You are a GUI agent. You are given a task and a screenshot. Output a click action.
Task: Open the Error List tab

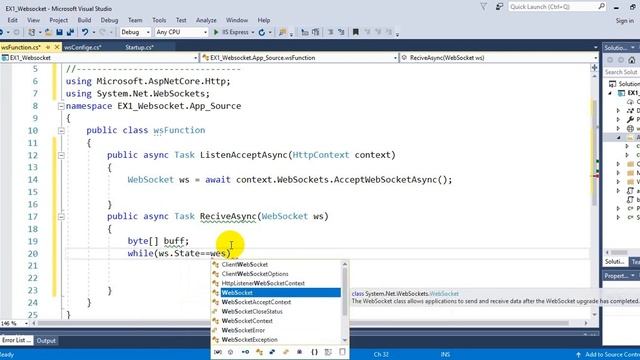[17, 340]
